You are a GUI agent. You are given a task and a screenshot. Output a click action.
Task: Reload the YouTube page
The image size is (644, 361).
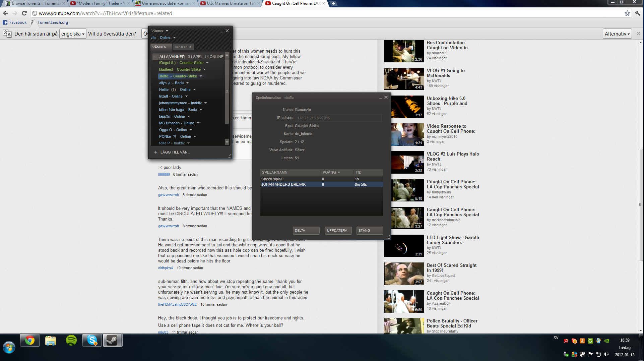point(24,13)
